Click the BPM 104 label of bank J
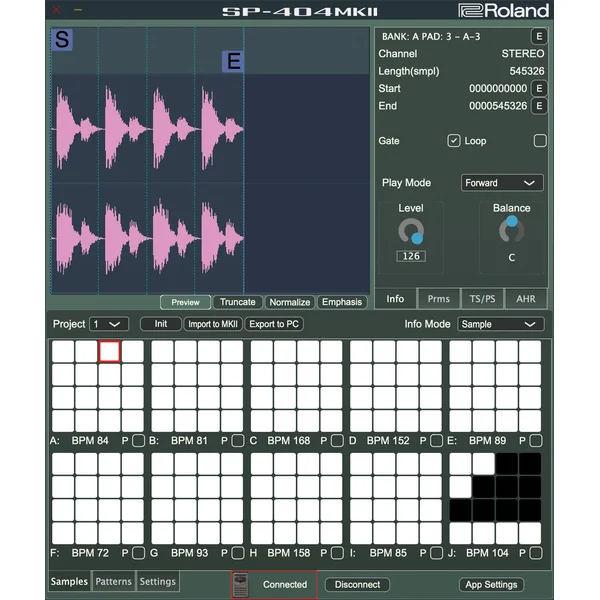 click(487, 553)
